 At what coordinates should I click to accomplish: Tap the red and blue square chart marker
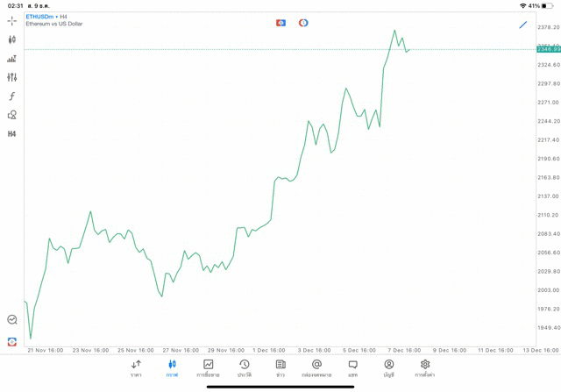click(280, 23)
